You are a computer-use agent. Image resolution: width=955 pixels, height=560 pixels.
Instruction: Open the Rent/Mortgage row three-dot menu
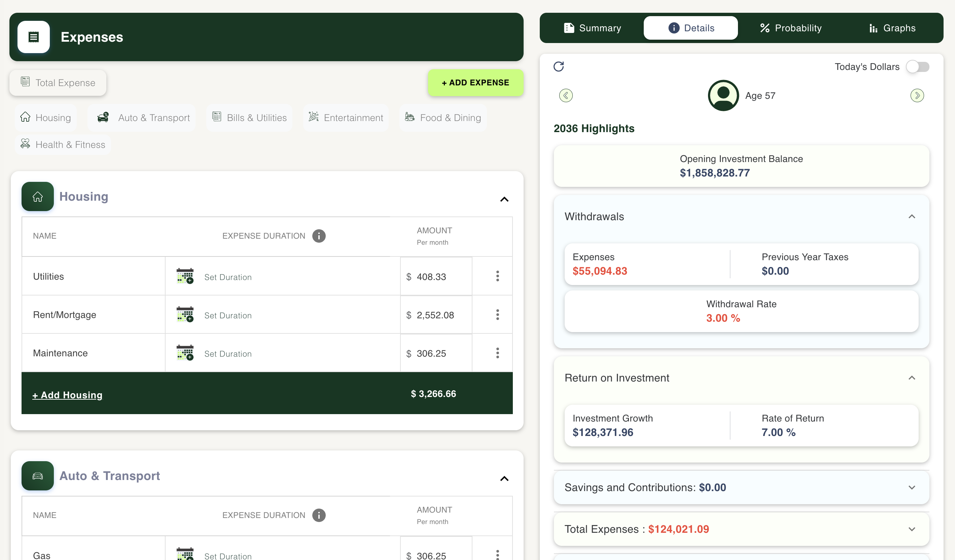tap(497, 315)
